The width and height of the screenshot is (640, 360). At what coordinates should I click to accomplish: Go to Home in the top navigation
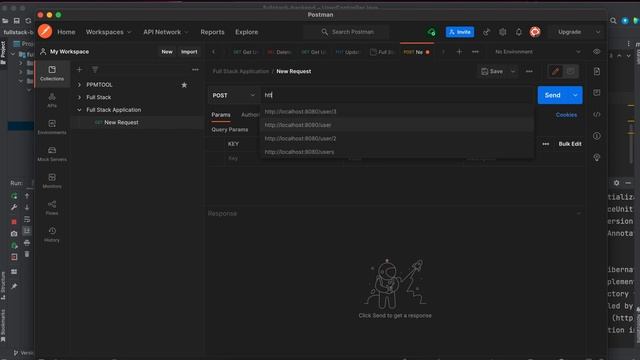[x=66, y=32]
